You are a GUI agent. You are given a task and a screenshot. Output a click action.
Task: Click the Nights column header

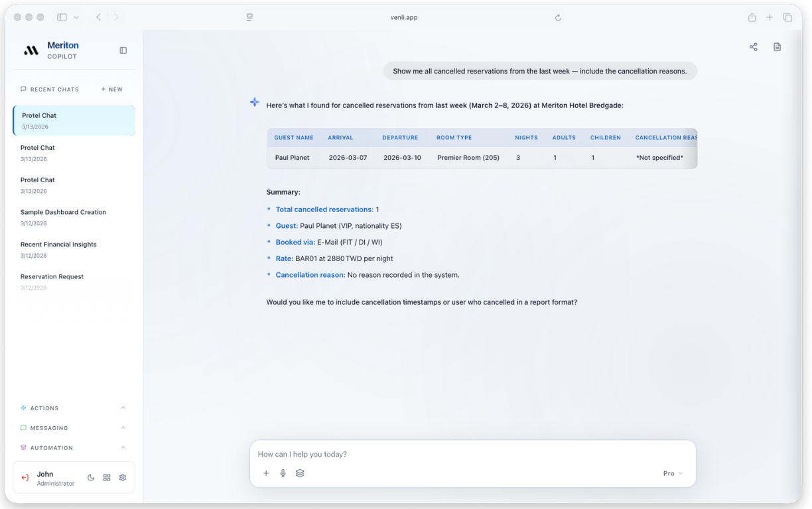526,138
